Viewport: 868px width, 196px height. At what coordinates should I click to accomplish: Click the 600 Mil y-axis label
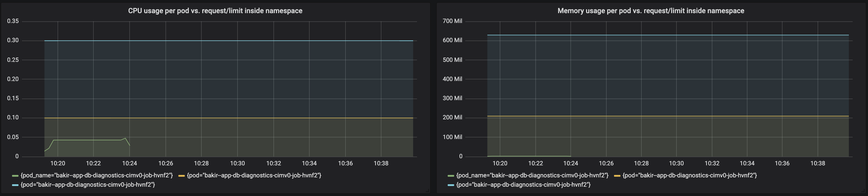(x=453, y=40)
